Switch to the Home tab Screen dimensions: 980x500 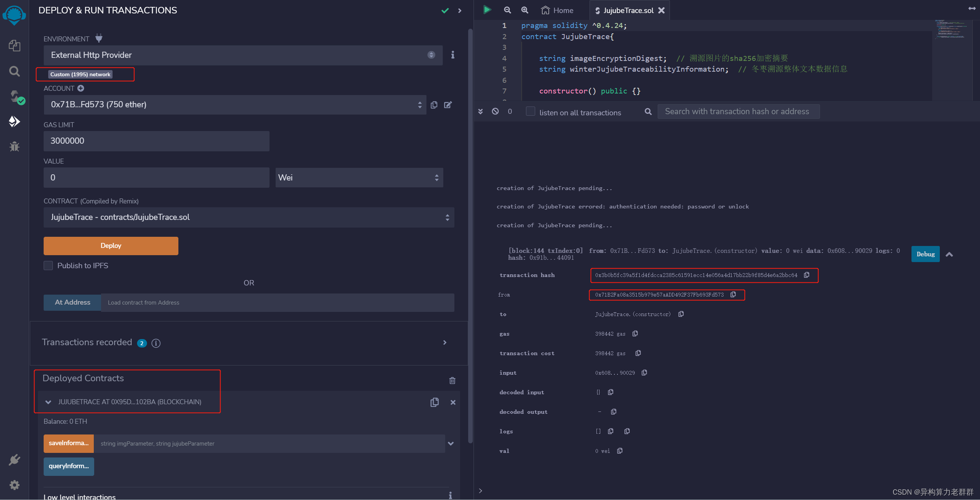[557, 10]
